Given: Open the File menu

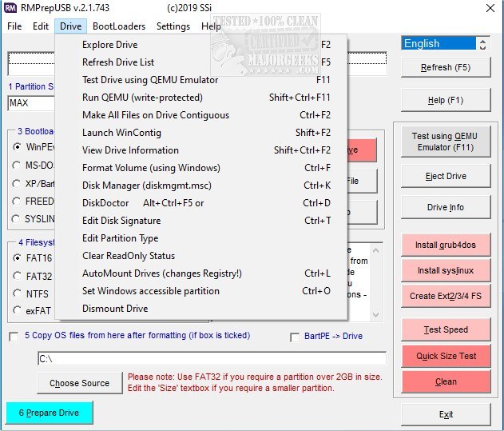Looking at the screenshot, I should point(14,26).
